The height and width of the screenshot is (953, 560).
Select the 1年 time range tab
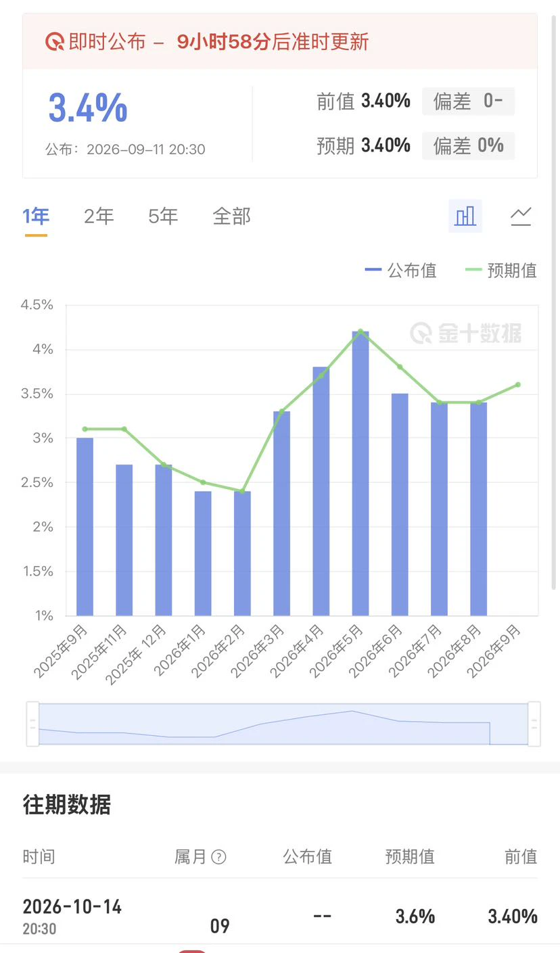pos(36,216)
